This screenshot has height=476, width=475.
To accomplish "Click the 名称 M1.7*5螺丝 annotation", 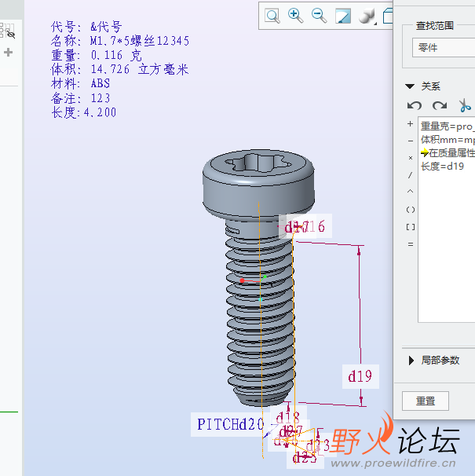I will pyautogui.click(x=120, y=41).
